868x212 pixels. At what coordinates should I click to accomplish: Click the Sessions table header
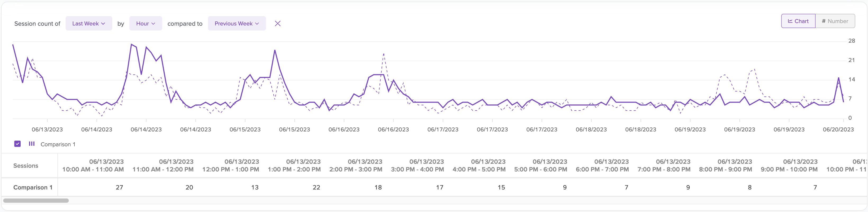[x=26, y=166]
